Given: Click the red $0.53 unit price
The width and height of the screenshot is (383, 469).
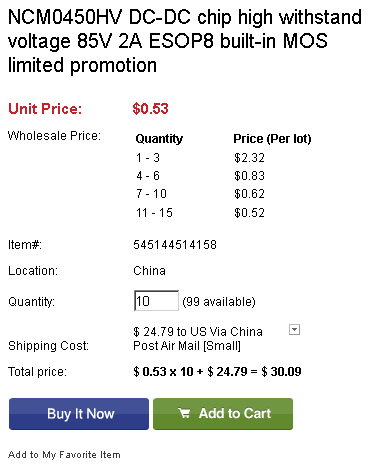Looking at the screenshot, I should tap(150, 109).
